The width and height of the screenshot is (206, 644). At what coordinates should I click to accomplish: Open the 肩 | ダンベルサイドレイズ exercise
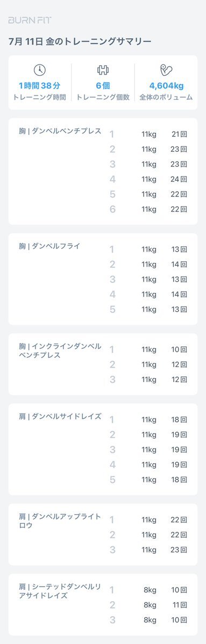(x=60, y=416)
